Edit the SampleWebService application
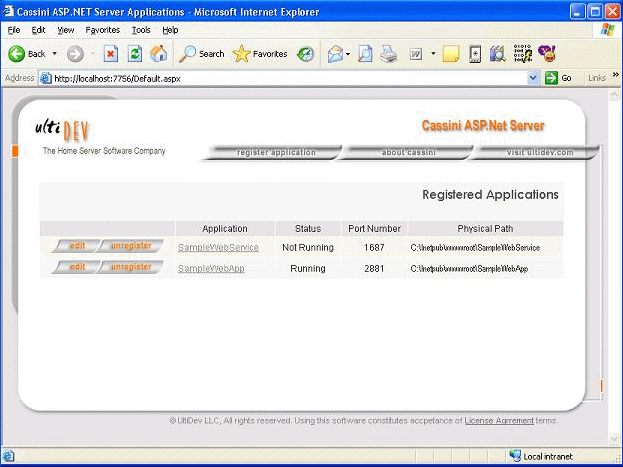 click(x=76, y=246)
